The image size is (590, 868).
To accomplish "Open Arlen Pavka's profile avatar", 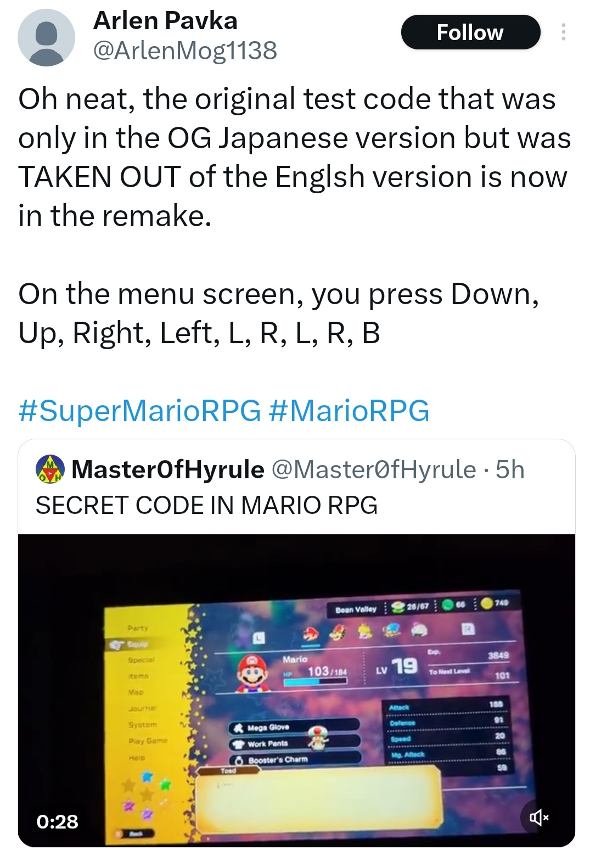I will 46,37.
